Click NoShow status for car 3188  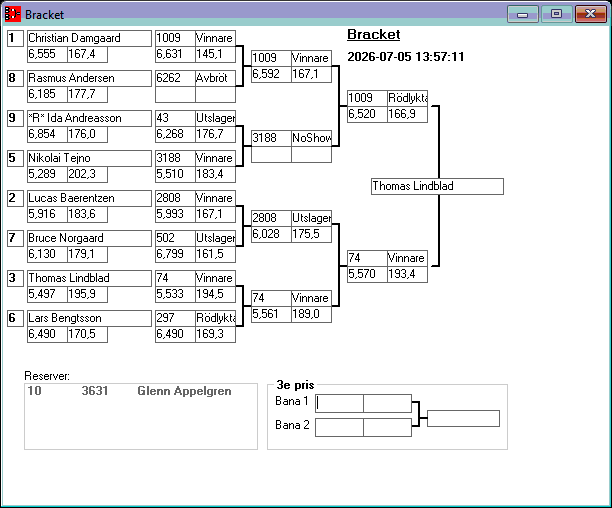pyautogui.click(x=311, y=138)
